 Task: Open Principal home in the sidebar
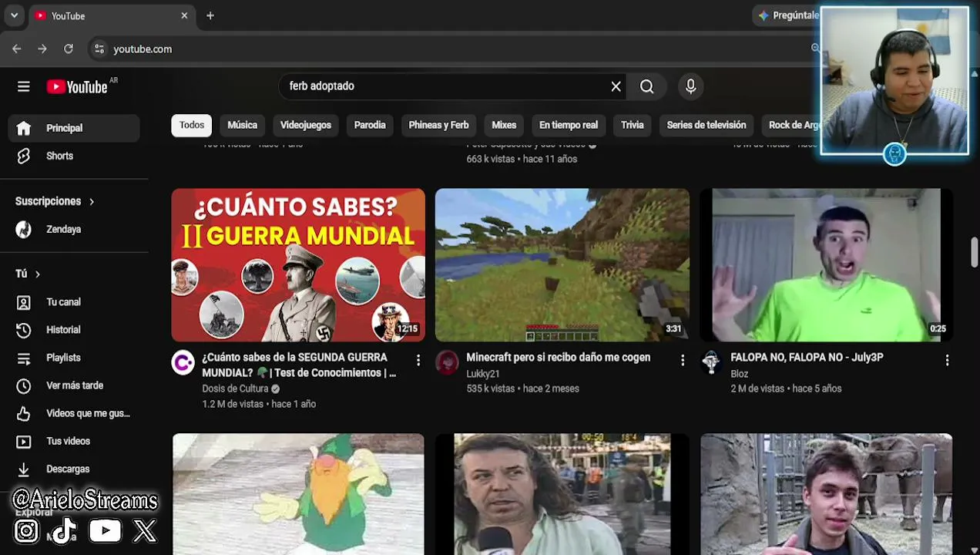tap(74, 128)
